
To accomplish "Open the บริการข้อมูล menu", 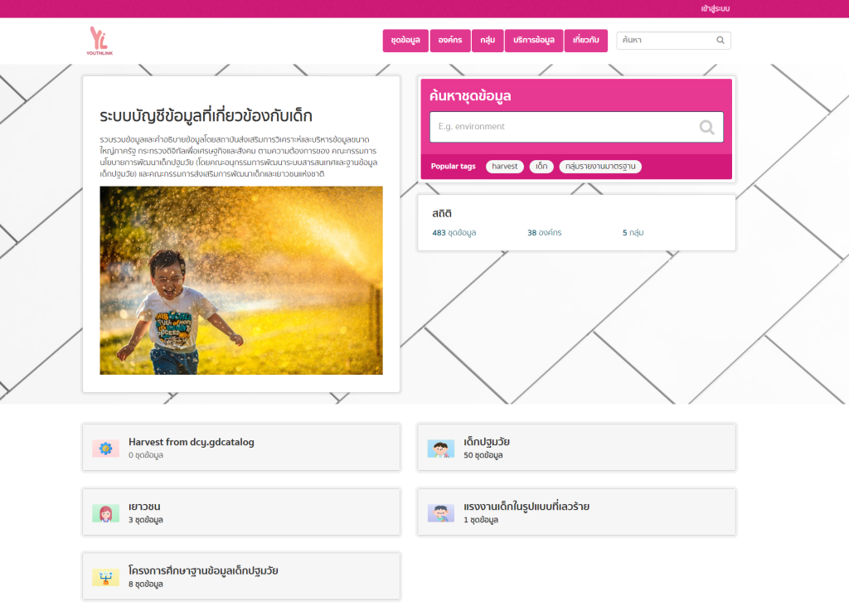I will pyautogui.click(x=533, y=41).
